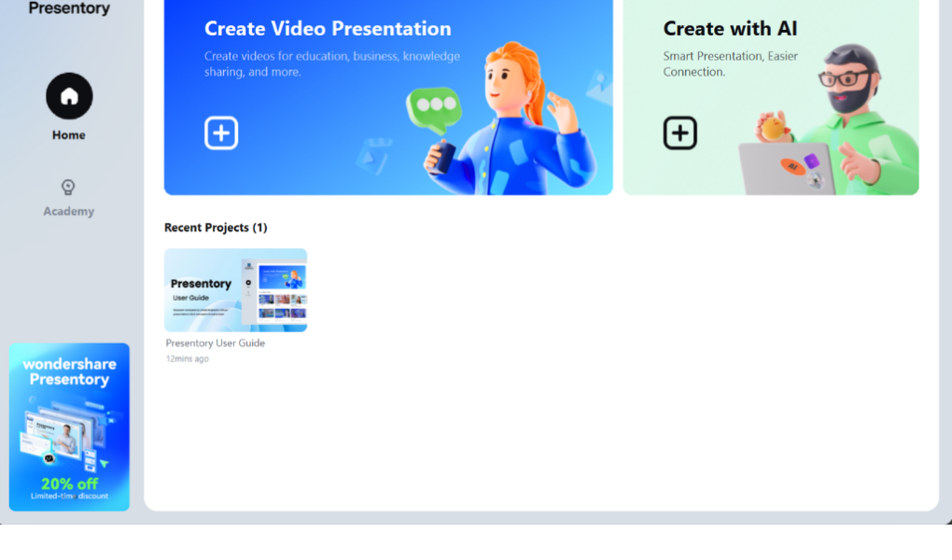Screen dimensions: 952x560
Task: Click the 12mins ago timestamp
Action: 188,359
